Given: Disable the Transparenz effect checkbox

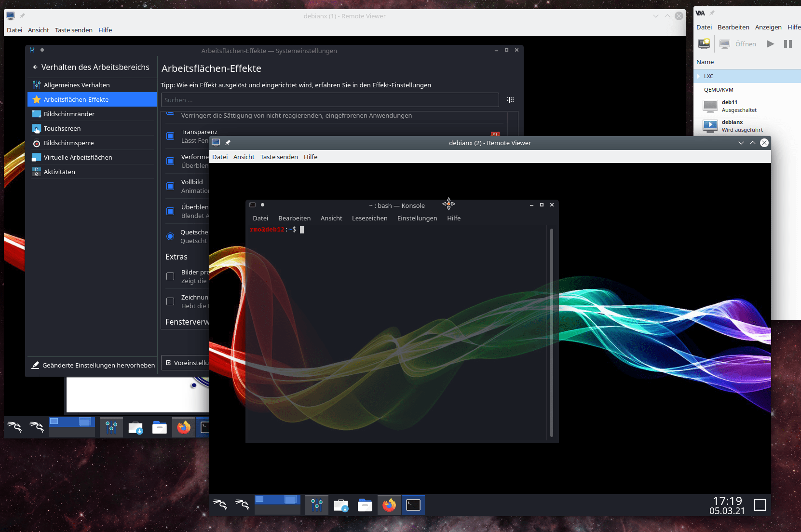Looking at the screenshot, I should 170,136.
